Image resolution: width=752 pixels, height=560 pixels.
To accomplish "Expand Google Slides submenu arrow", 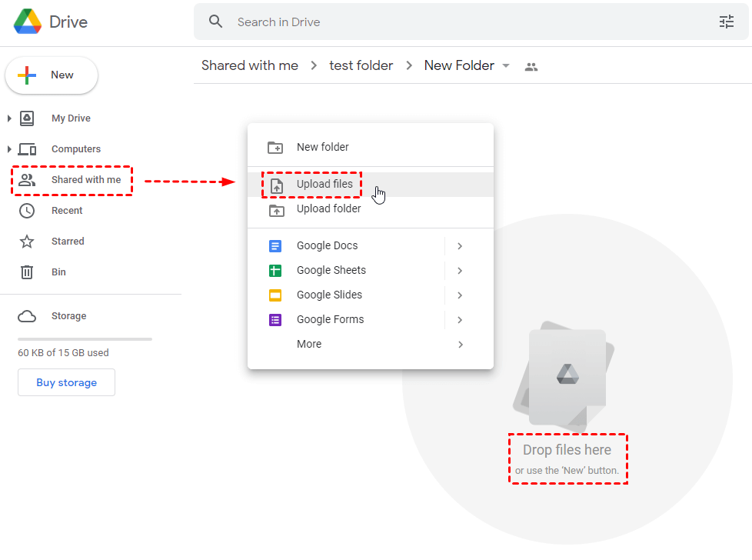I will (460, 295).
